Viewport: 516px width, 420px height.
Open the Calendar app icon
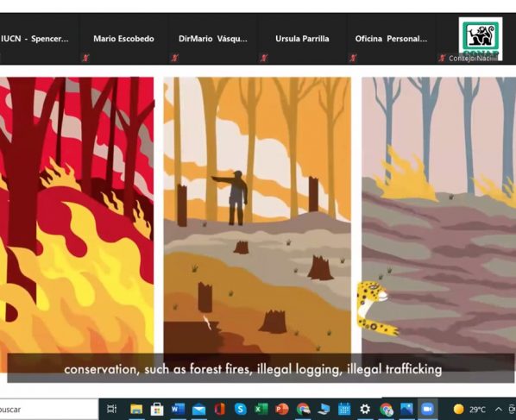pyautogui.click(x=344, y=410)
